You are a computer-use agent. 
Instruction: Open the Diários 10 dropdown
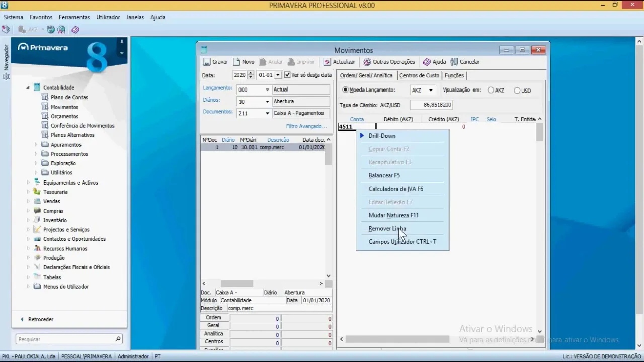click(x=267, y=101)
